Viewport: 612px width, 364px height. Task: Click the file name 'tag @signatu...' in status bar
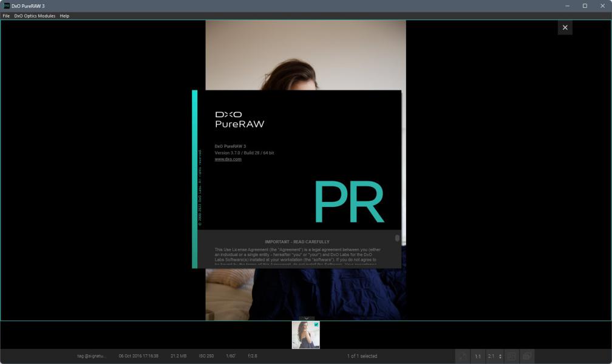pyautogui.click(x=91, y=356)
